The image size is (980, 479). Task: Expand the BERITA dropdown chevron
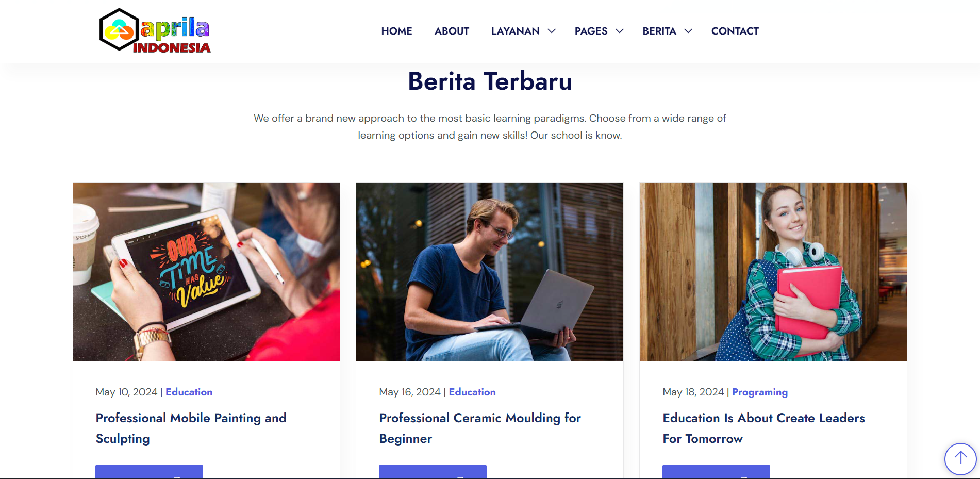[x=688, y=31]
